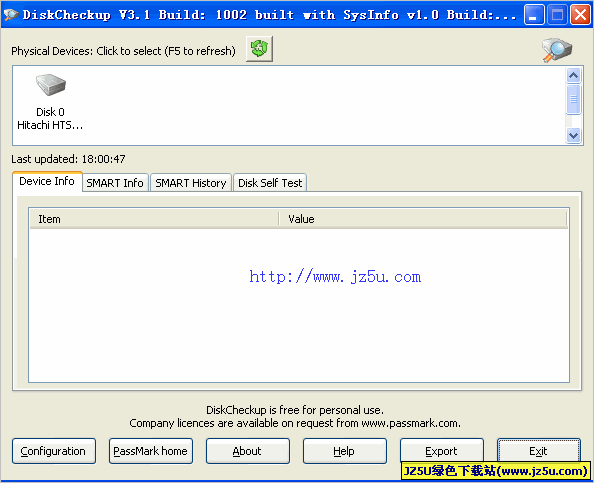The height and width of the screenshot is (483, 594).
Task: Click the PassMark home button
Action: pos(150,451)
